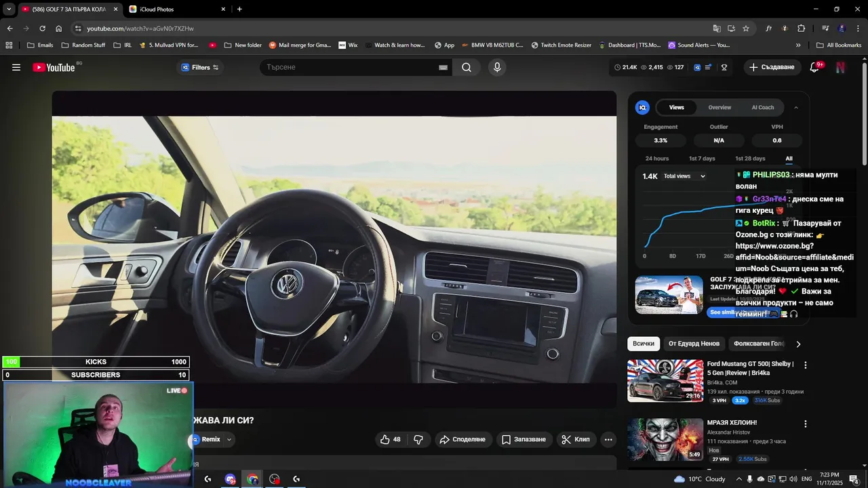Switch to the AI Coach tab
868x488 pixels.
pos(763,107)
